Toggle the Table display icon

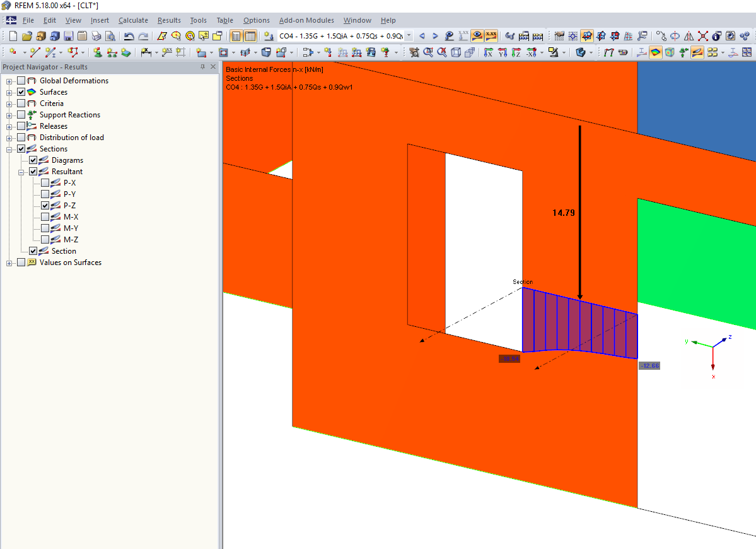pyautogui.click(x=250, y=36)
